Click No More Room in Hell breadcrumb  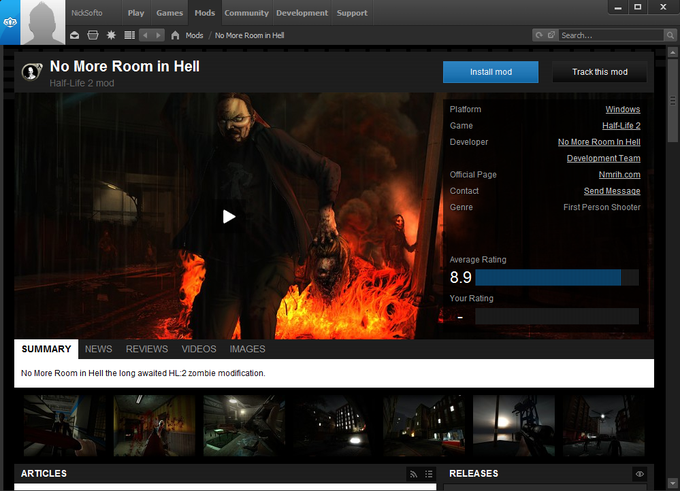click(x=249, y=36)
